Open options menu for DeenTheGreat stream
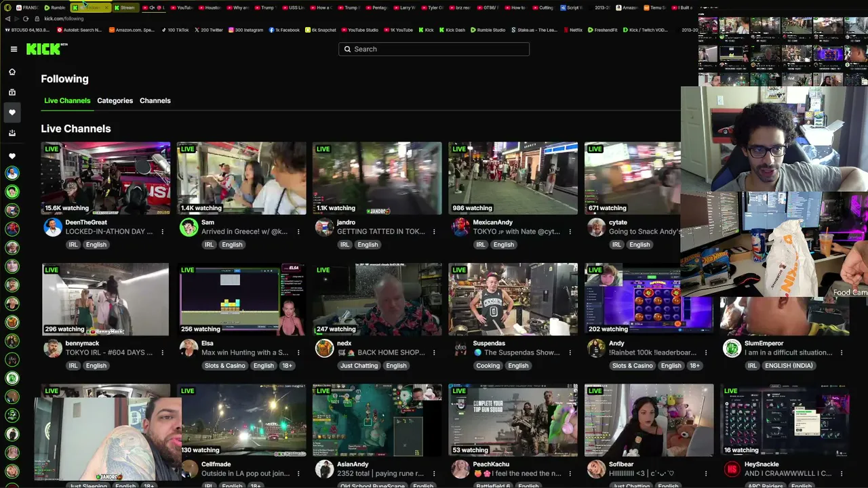The image size is (868, 488). coord(162,232)
